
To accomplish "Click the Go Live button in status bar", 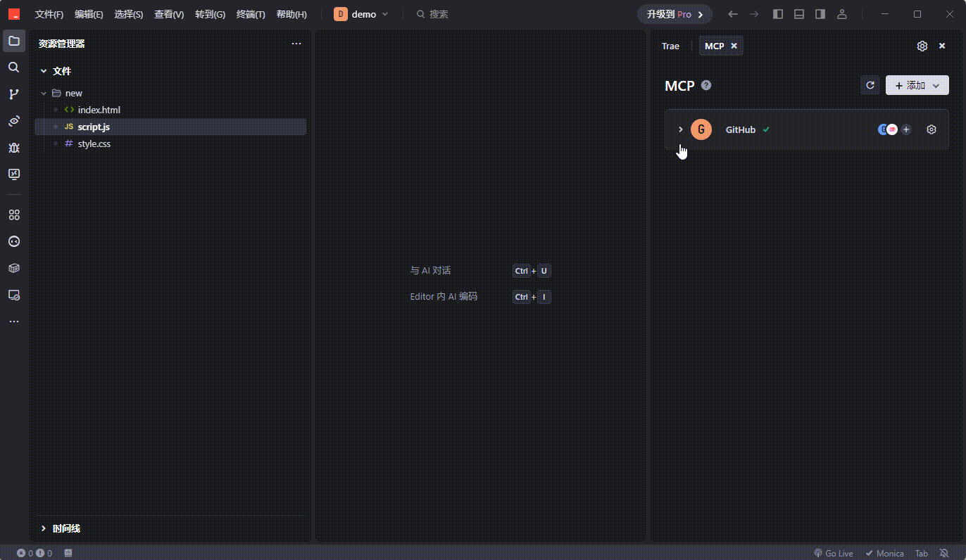I will click(834, 553).
